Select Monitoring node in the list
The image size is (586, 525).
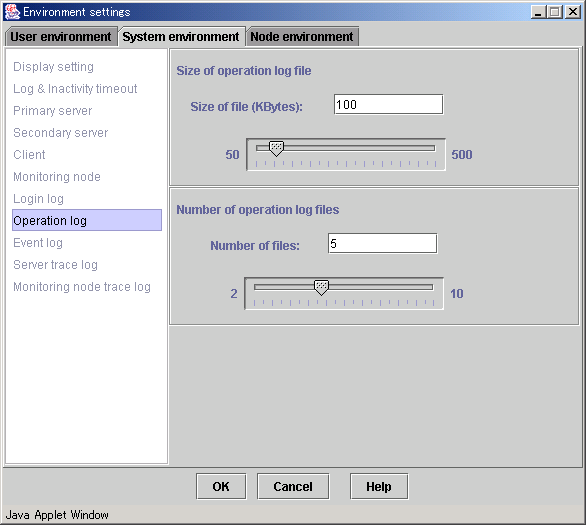point(57,177)
